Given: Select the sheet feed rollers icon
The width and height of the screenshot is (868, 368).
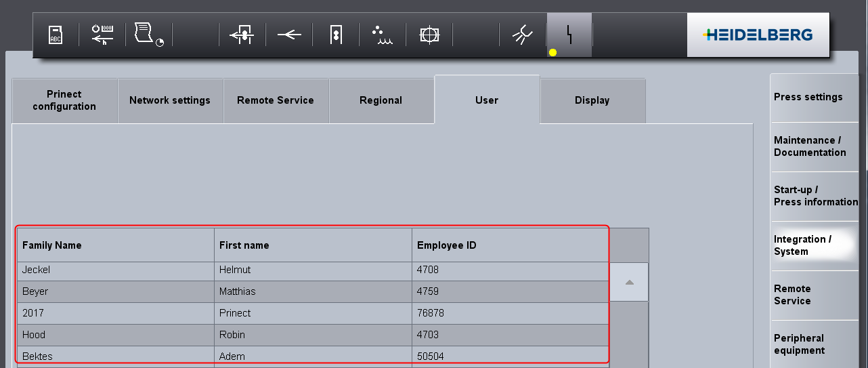Looking at the screenshot, I should pos(242,35).
